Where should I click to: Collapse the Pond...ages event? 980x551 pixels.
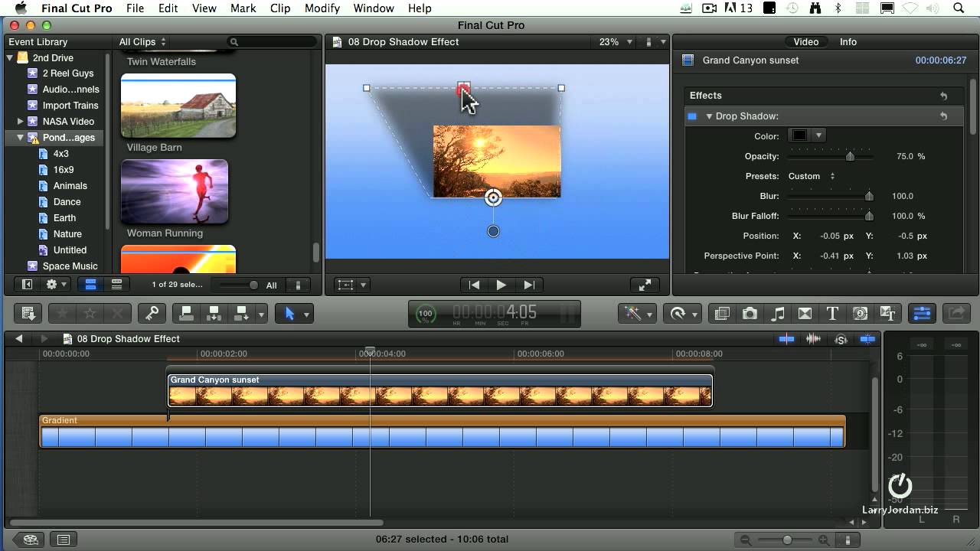20,138
